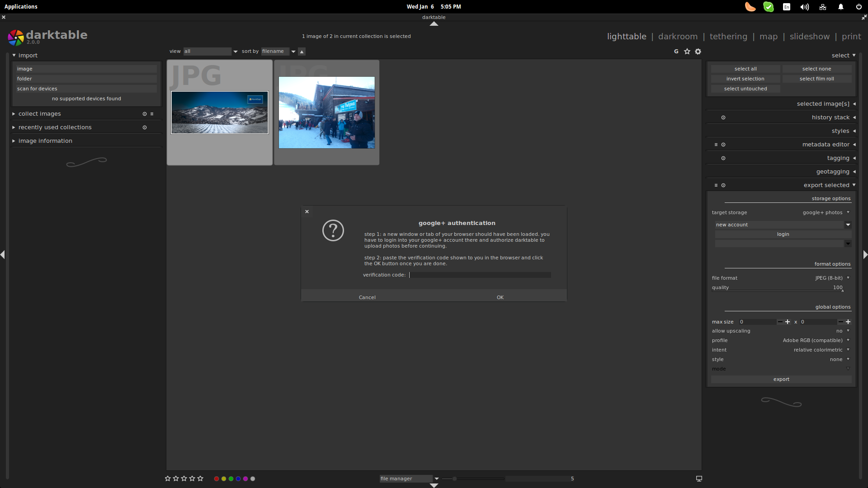Reset the history stack module

(x=723, y=117)
